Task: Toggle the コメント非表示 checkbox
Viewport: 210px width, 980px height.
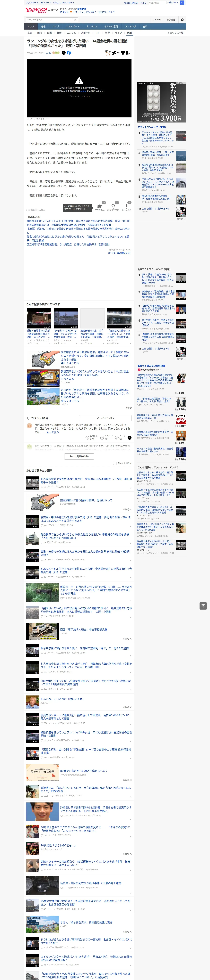Action: 115,463
